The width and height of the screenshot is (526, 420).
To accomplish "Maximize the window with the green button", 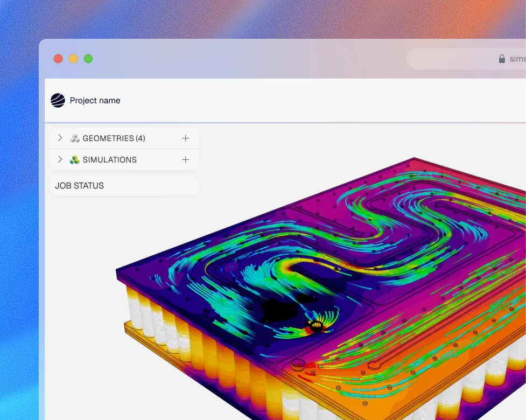I will click(x=88, y=59).
